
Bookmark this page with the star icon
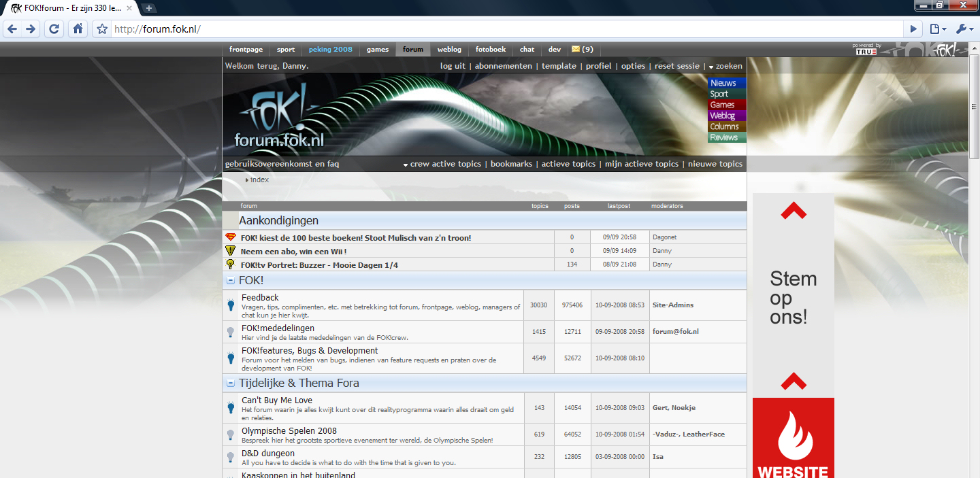point(102,29)
